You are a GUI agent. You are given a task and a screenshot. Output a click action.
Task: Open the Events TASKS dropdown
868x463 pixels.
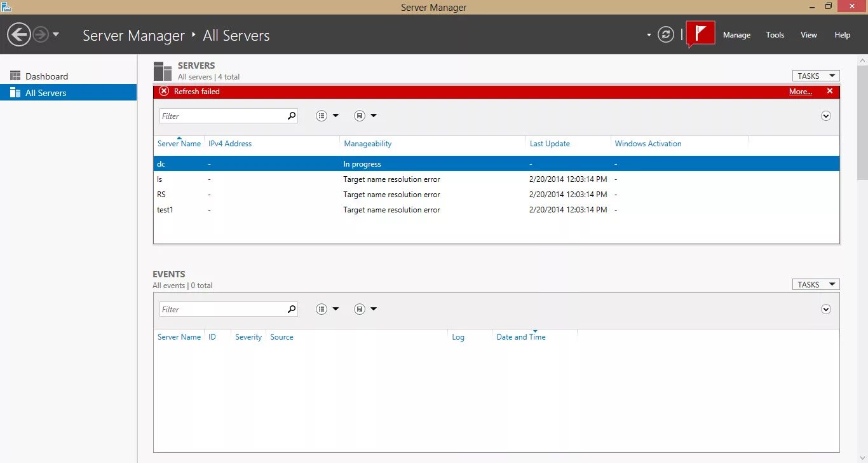[x=816, y=284]
